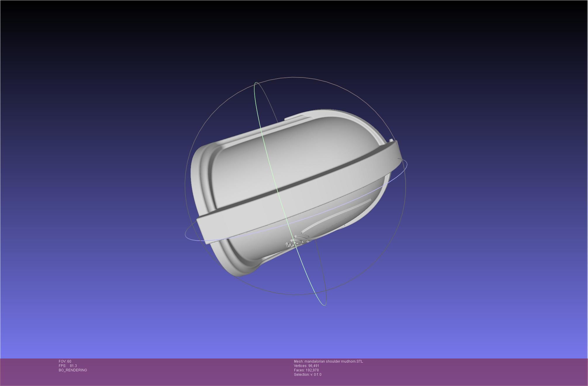Click the FPS: 81.3 readout

[68, 366]
